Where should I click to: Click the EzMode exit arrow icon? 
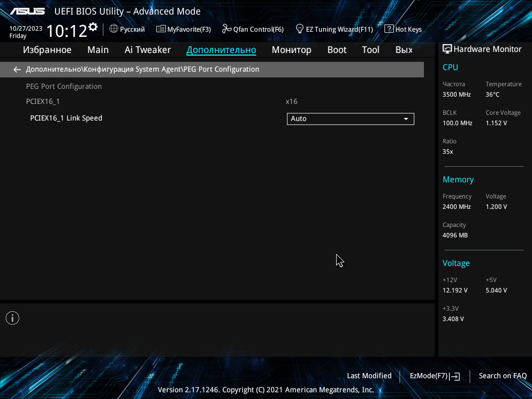(455, 376)
